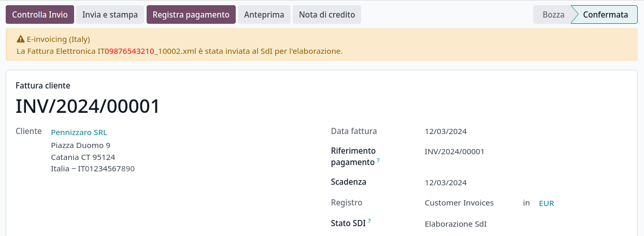This screenshot has height=236, width=644.
Task: Click the Scadenza due date value
Action: 446,183
